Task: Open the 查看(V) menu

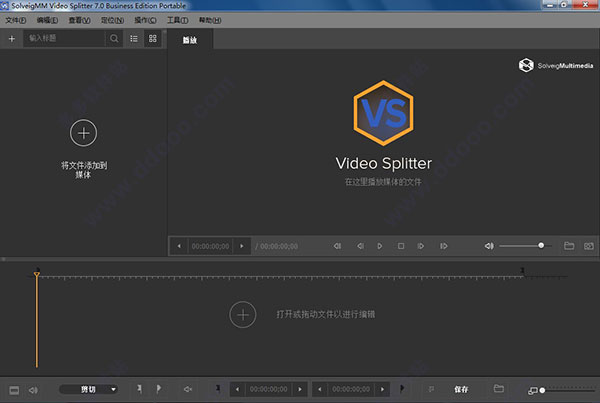Action: (x=80, y=20)
